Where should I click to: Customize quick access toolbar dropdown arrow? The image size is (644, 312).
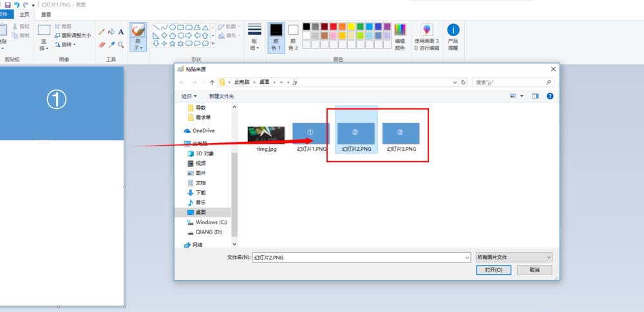(33, 5)
